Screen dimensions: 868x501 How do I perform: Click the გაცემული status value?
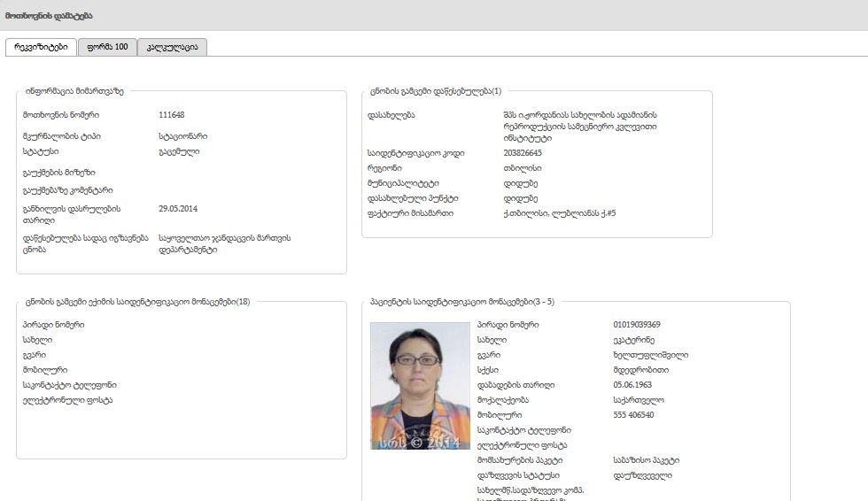coord(179,151)
